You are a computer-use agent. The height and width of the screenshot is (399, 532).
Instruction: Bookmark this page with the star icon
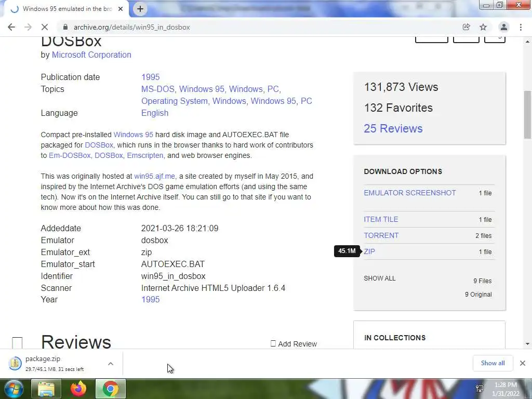click(483, 27)
